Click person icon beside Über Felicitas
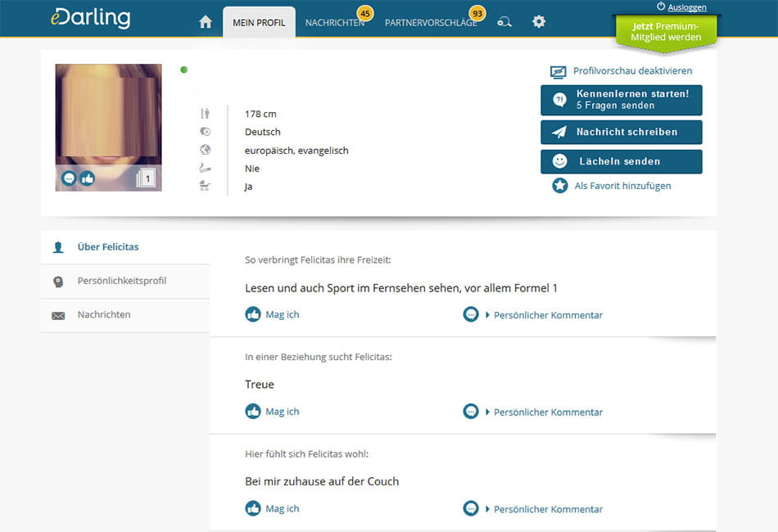The image size is (778, 532). click(58, 247)
